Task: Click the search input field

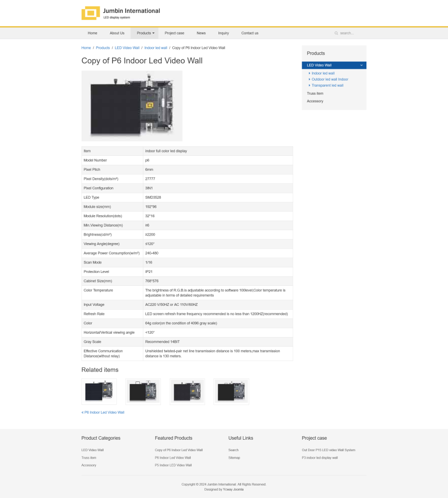Action: tap(351, 33)
